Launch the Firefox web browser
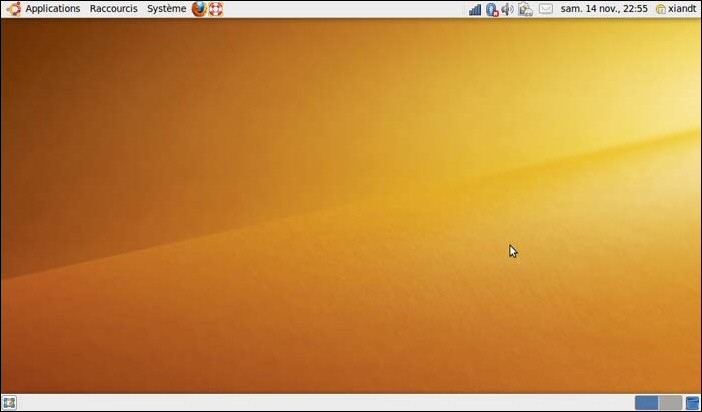Viewport: 702px width, 412px height. [199, 9]
